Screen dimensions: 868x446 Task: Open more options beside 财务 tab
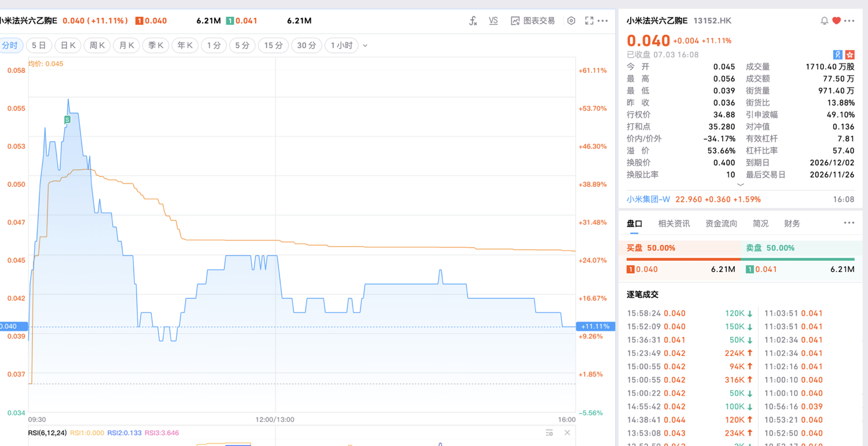849,223
